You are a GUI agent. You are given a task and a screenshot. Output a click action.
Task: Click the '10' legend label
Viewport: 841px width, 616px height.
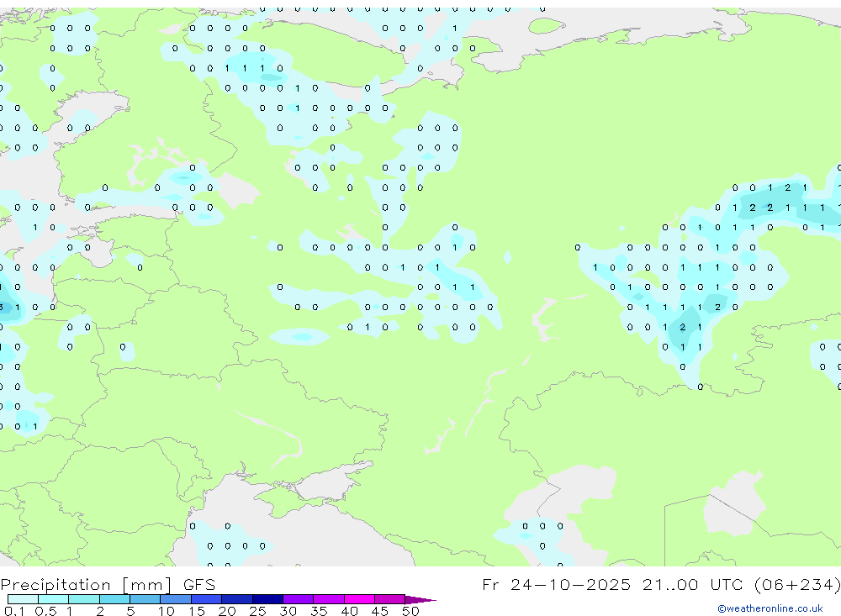pyautogui.click(x=167, y=611)
